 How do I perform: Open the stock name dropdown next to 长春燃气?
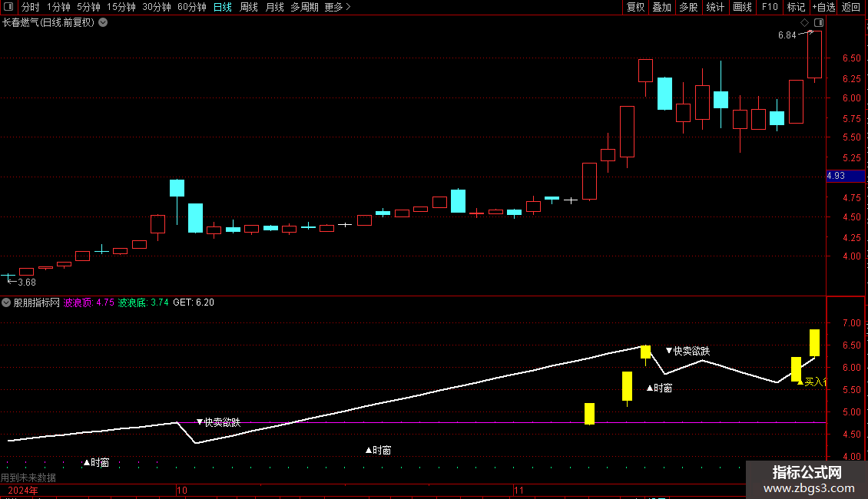point(103,22)
